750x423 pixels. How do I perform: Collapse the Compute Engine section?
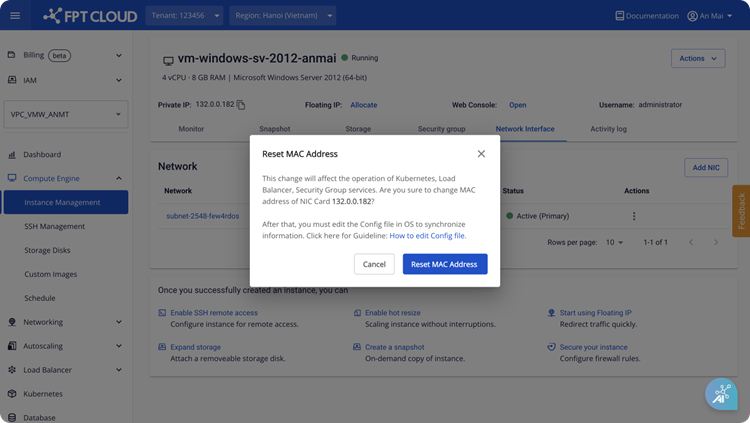(118, 179)
